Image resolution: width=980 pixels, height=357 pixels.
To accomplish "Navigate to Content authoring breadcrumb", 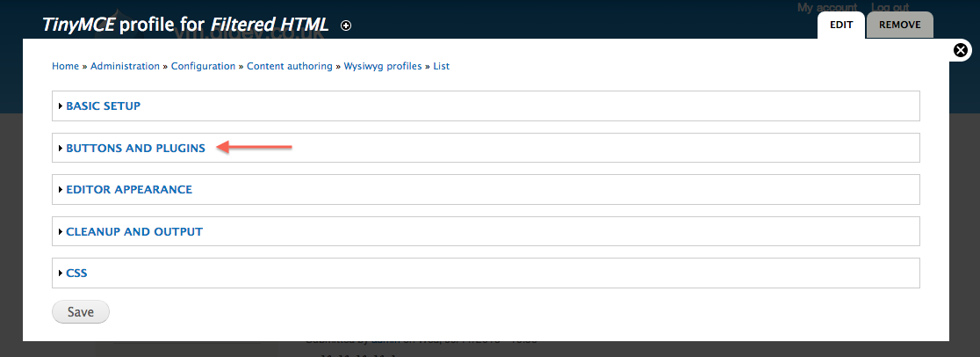I will [290, 66].
